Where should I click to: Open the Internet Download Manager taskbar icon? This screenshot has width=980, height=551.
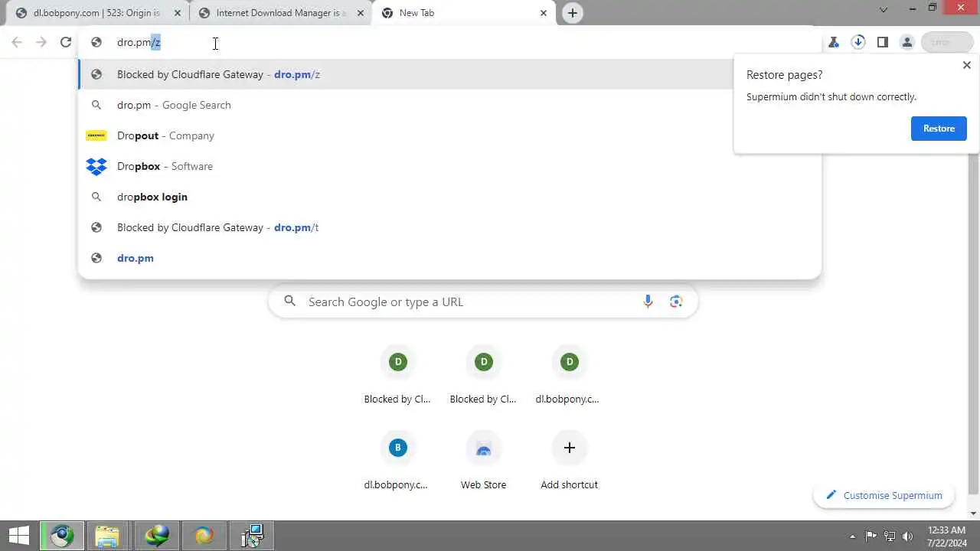[158, 536]
